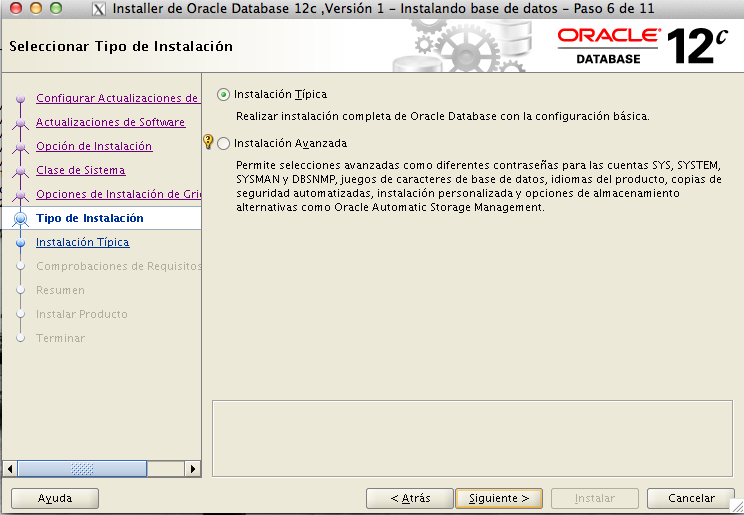Screen dimensions: 744x515
Task: Click the step icon for Configurar Actualizaciones
Action: pos(19,99)
